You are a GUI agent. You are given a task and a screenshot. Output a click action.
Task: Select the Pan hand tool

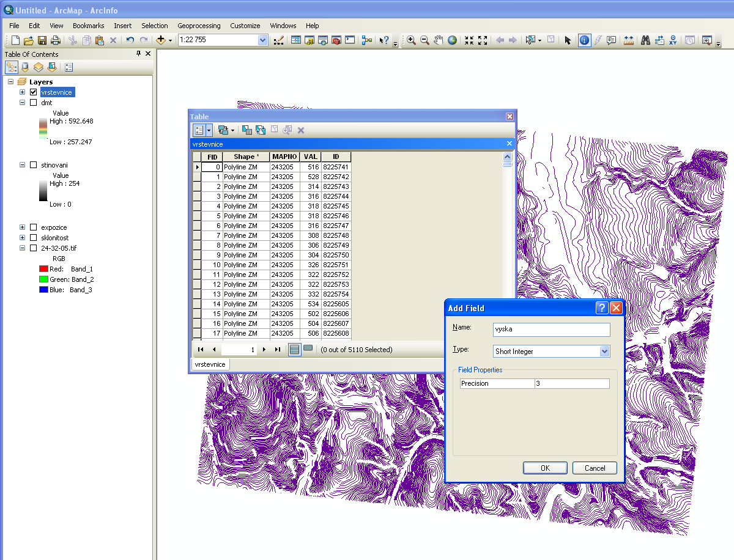tap(439, 40)
